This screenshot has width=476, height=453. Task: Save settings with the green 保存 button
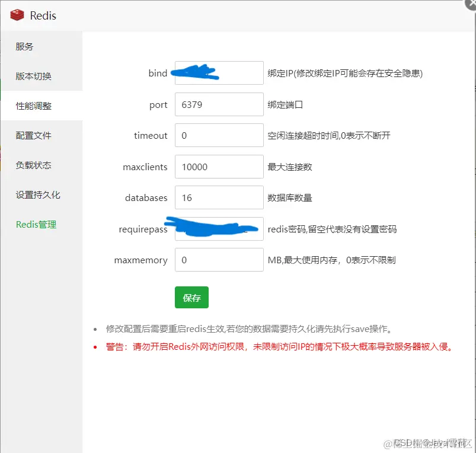click(x=191, y=297)
